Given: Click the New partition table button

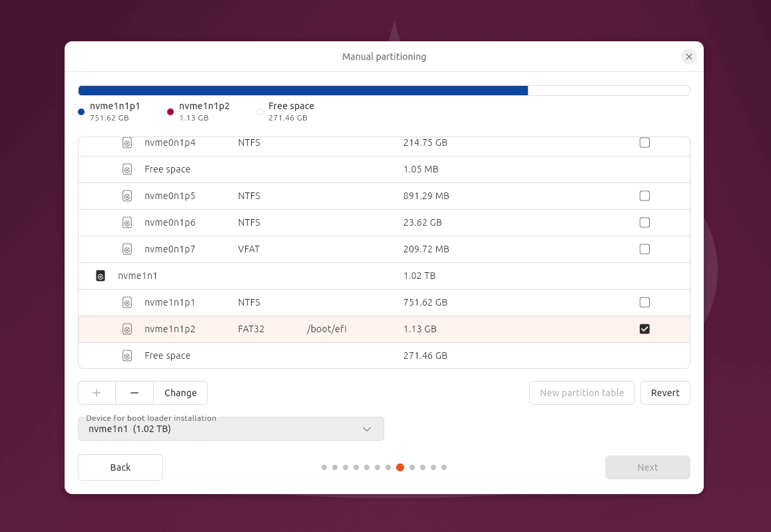Looking at the screenshot, I should click(582, 393).
